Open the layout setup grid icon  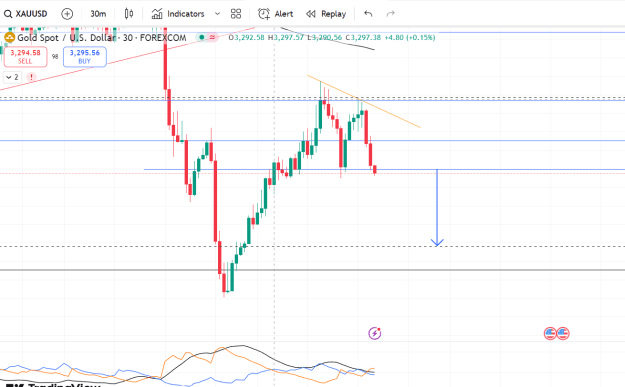click(x=236, y=14)
